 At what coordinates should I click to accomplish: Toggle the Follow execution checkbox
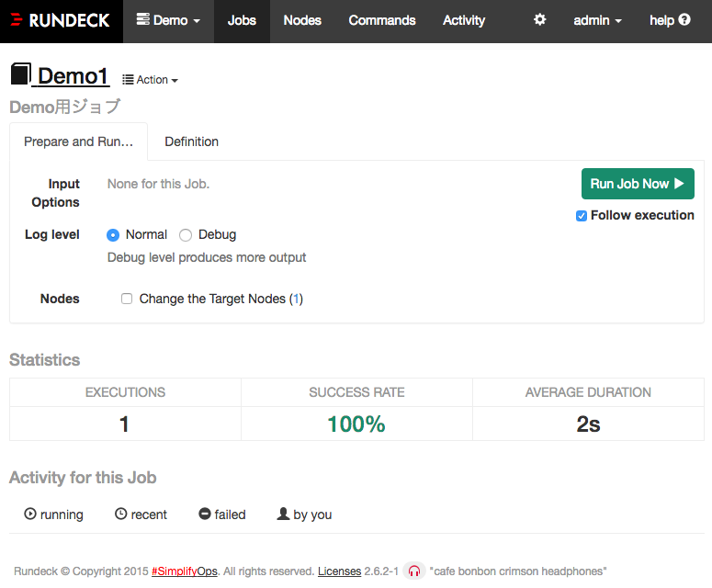pos(582,216)
